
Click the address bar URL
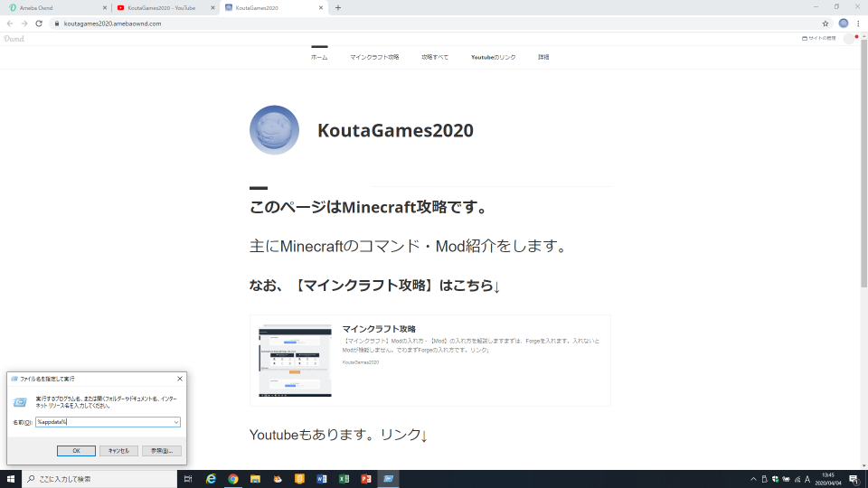tap(112, 23)
